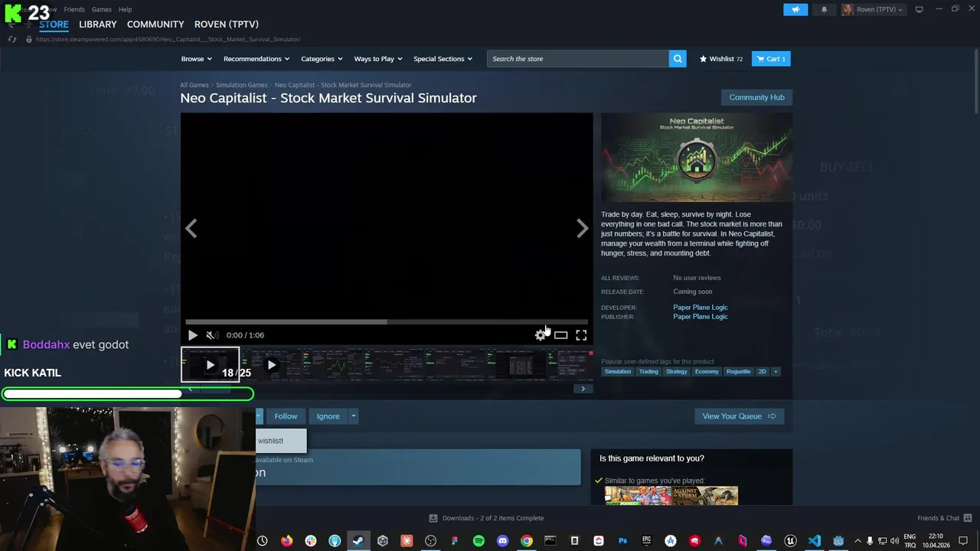The image size is (980, 551).
Task: Open the Unity Hub taskbar icon
Action: [x=383, y=541]
